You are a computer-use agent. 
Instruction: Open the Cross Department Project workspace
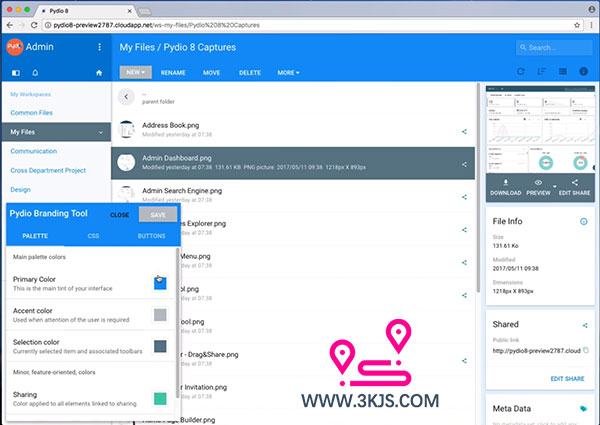click(x=48, y=170)
